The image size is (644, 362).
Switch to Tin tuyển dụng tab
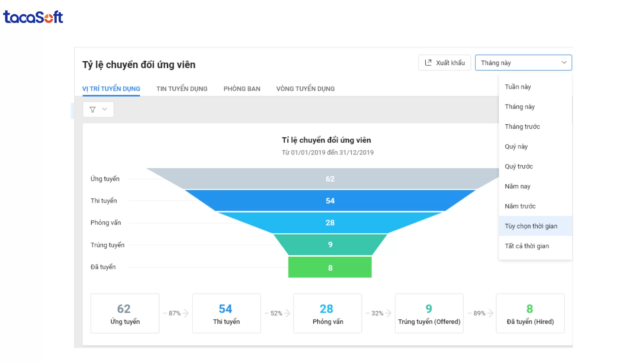point(182,89)
